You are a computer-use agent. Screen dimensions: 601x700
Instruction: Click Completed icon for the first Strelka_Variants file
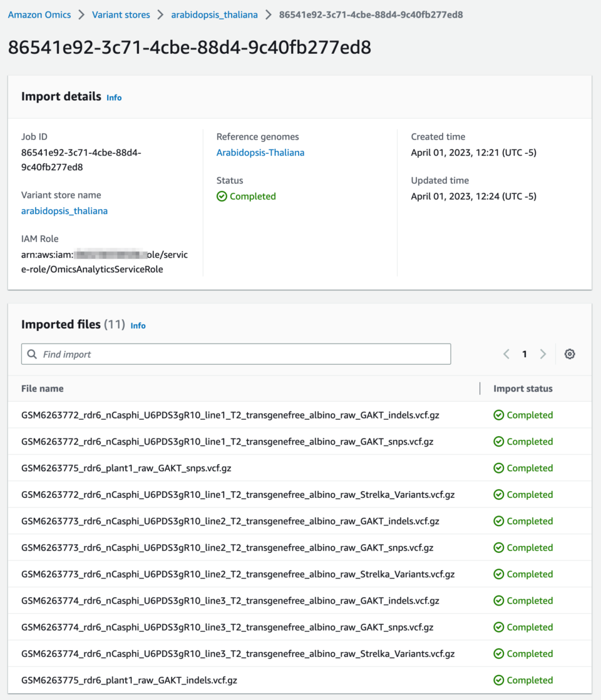(x=498, y=494)
